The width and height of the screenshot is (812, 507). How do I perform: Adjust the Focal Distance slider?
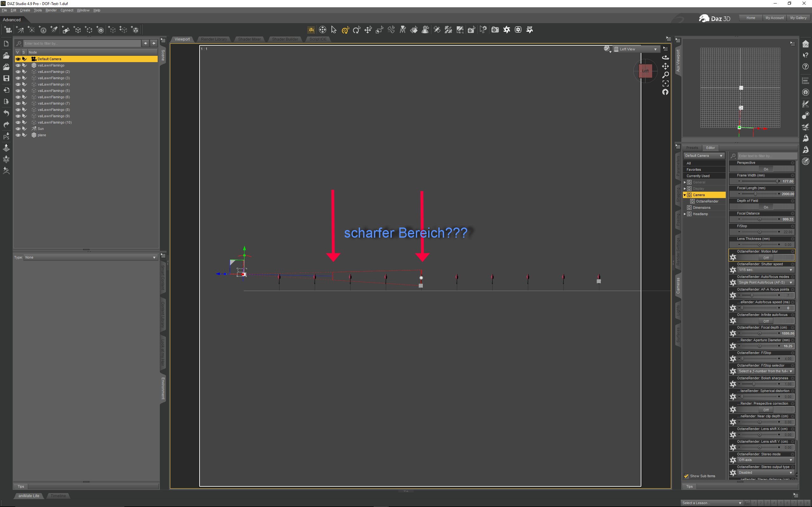(x=759, y=219)
